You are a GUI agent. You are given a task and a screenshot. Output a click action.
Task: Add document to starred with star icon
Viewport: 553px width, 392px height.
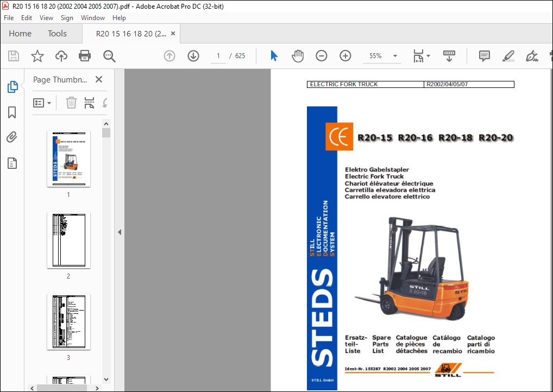37,56
